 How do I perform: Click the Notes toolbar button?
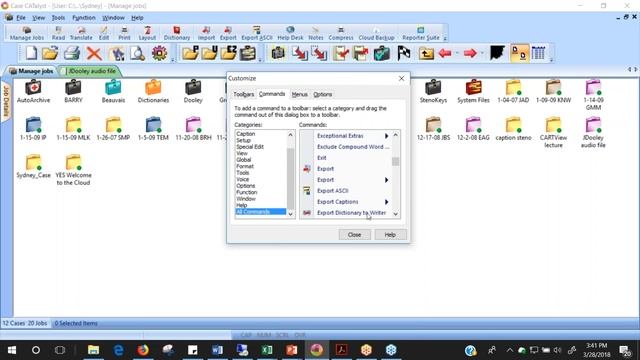pos(316,33)
